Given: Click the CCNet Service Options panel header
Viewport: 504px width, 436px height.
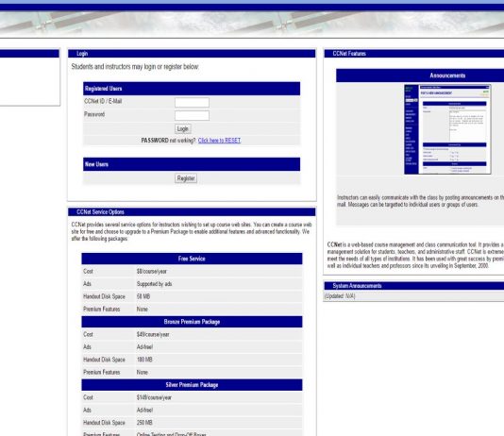Looking at the screenshot, I should click(192, 212).
